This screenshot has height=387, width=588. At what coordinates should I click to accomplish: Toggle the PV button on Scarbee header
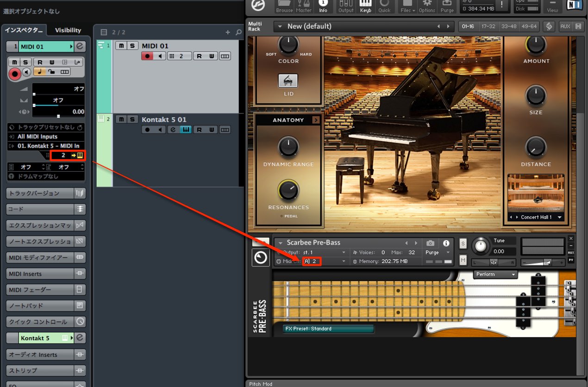(571, 260)
